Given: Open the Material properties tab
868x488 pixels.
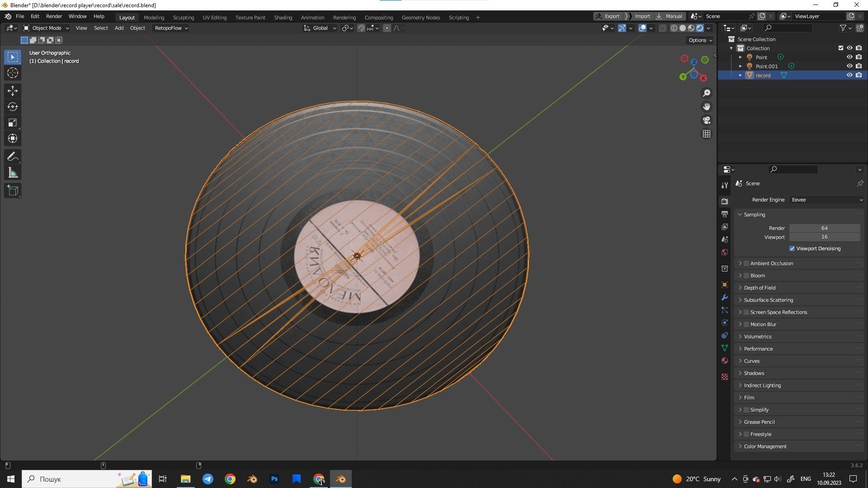Looking at the screenshot, I should [x=725, y=361].
